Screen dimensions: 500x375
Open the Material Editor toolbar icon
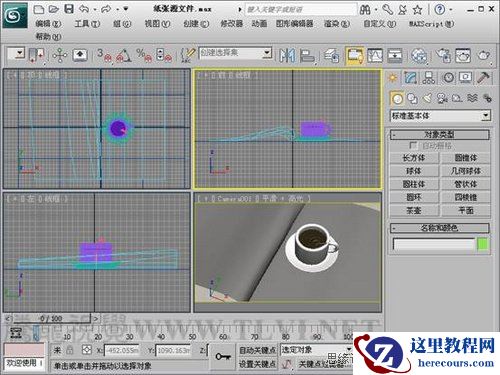point(419,55)
